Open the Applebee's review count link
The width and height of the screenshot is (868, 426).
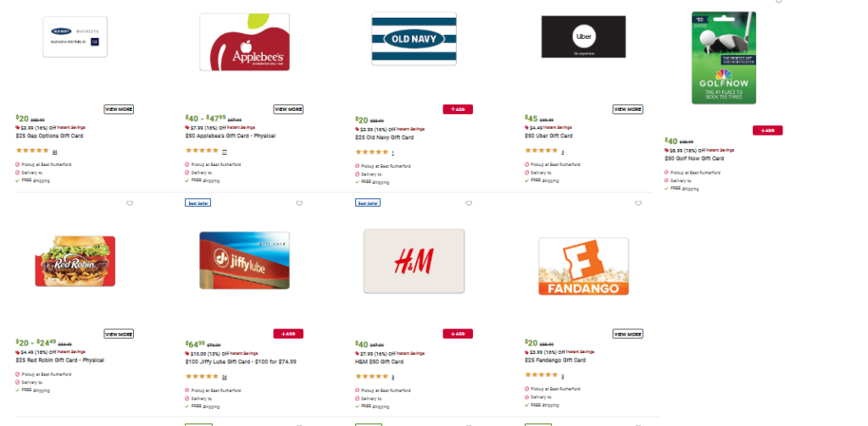pos(225,152)
